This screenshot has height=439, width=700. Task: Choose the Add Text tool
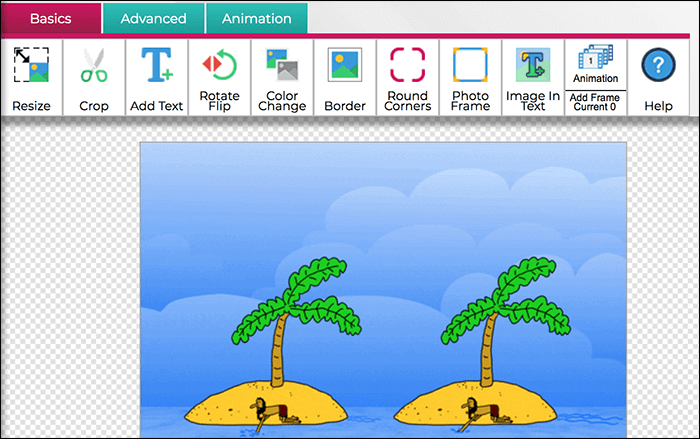156,67
